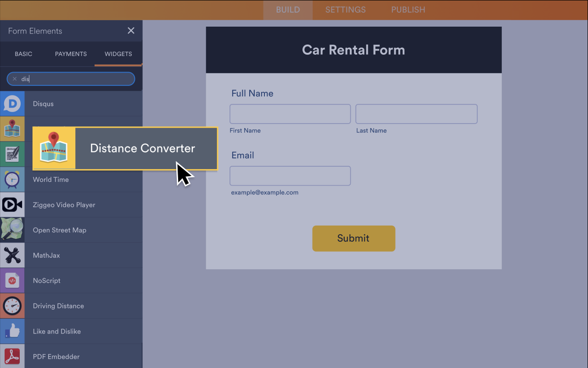Click inside the First Name field
This screenshot has height=368, width=588.
click(x=290, y=113)
